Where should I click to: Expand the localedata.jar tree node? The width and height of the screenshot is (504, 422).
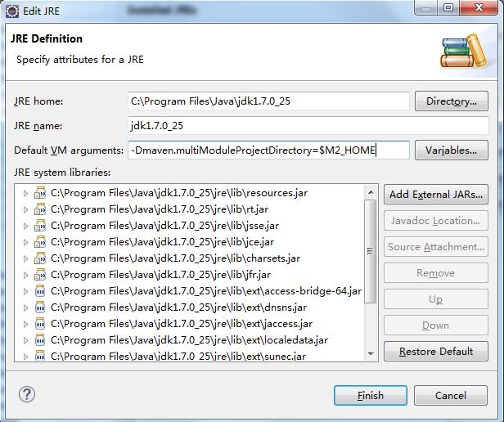(x=25, y=341)
